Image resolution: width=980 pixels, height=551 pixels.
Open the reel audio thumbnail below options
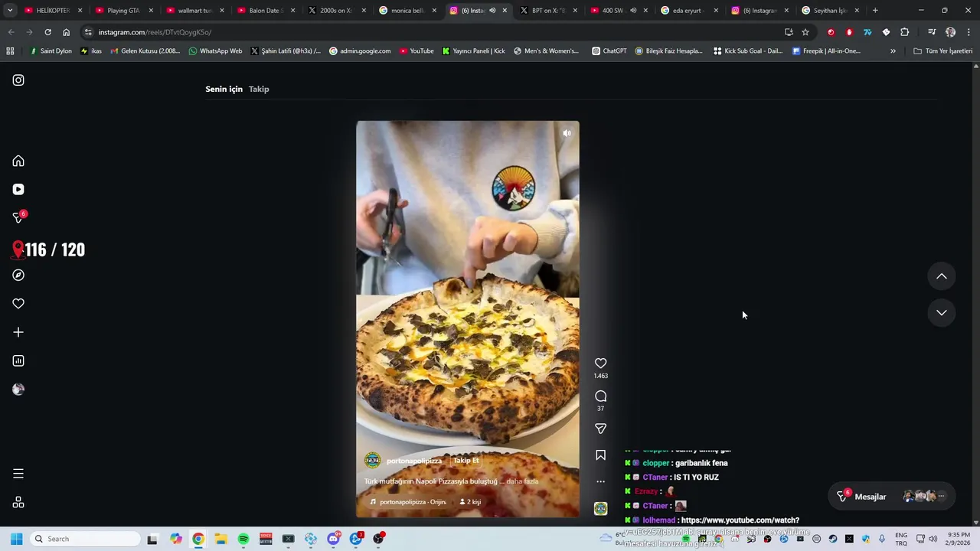601,509
